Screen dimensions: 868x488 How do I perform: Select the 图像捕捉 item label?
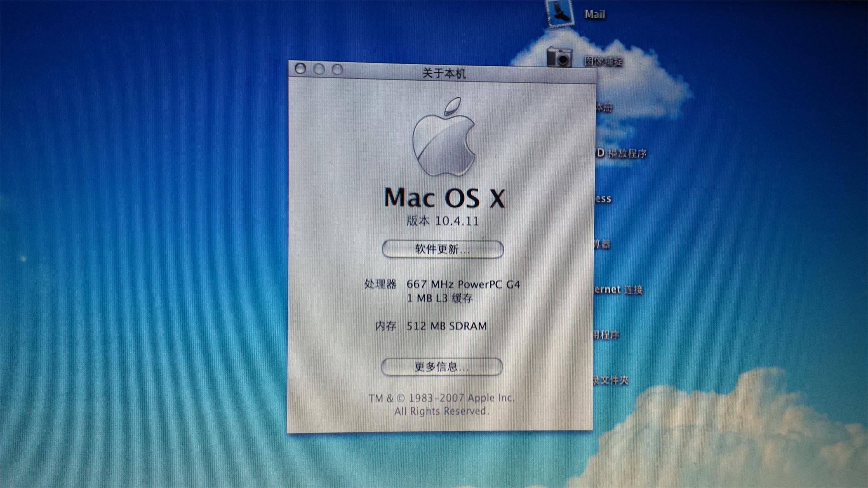tap(603, 62)
